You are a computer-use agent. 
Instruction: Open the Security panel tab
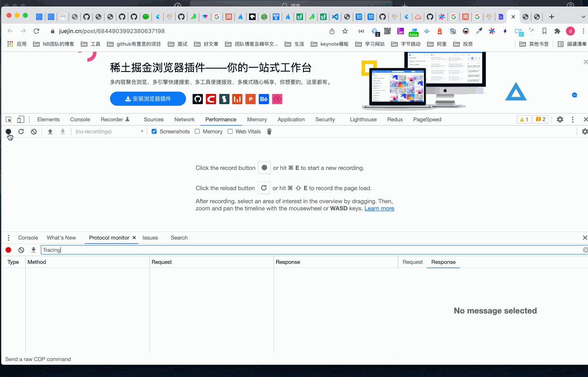point(325,120)
